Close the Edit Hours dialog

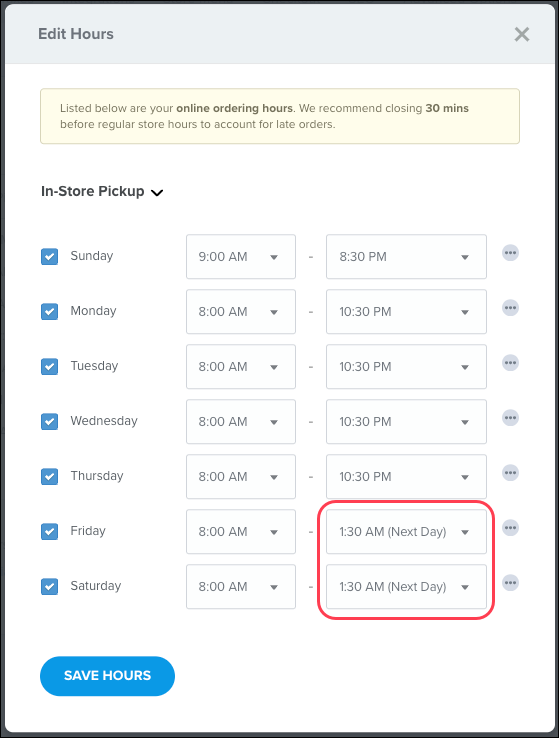pos(521,34)
